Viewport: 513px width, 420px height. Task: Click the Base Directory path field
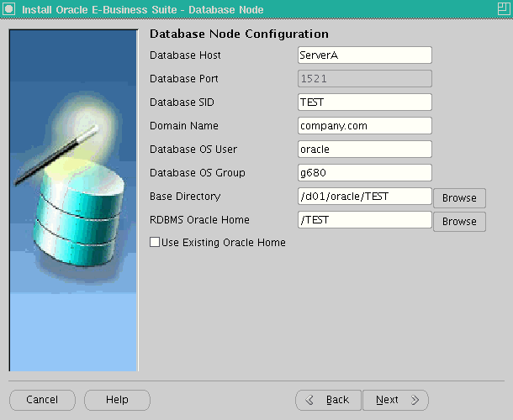coord(365,196)
